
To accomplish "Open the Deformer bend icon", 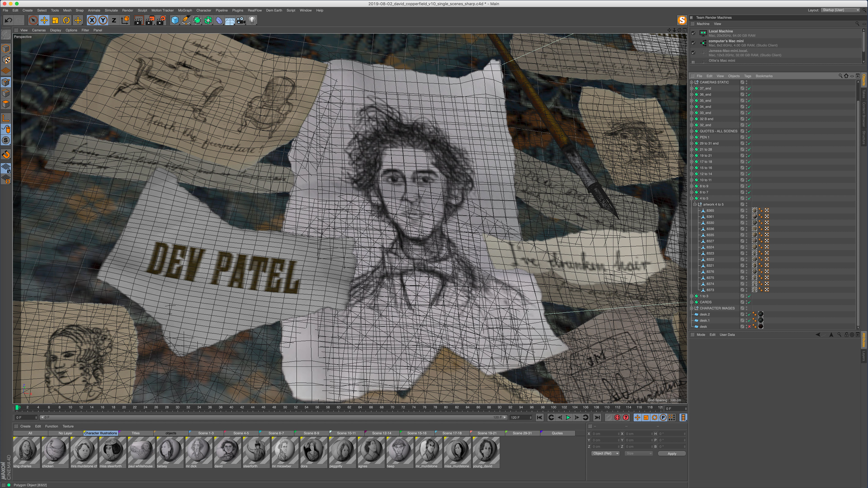I will tap(219, 21).
